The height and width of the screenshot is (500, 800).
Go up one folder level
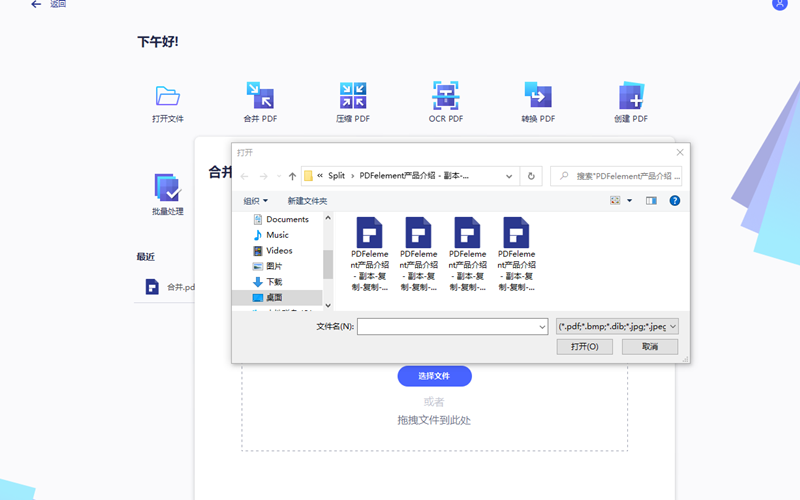point(291,176)
